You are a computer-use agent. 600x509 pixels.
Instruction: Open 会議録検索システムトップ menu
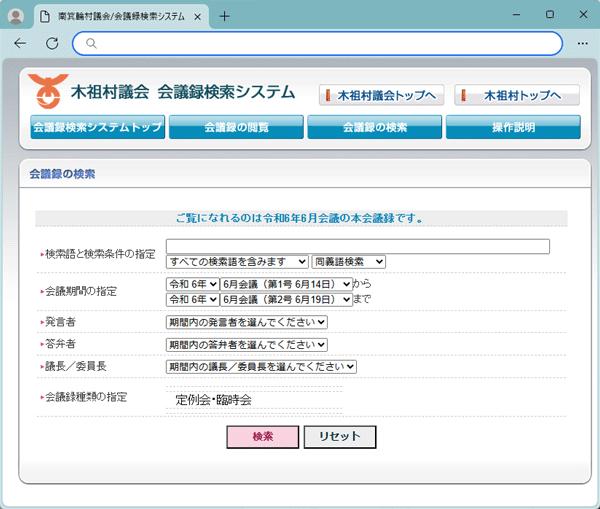(98, 127)
